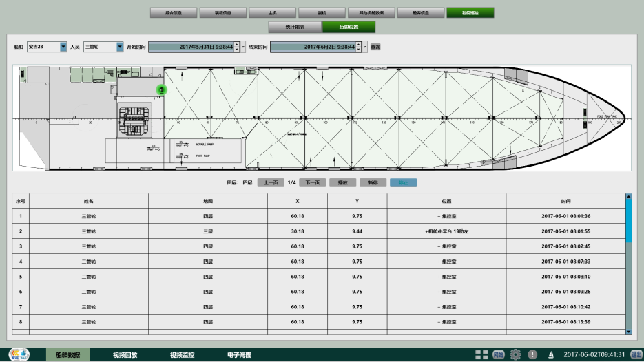Switch to the 统计报表 tab

click(294, 27)
